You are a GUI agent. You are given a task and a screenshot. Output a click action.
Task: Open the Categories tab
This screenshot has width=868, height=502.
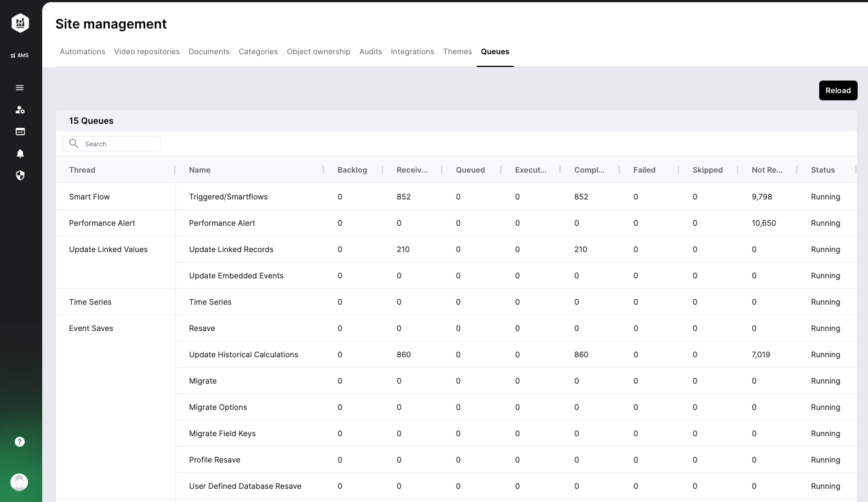(258, 52)
